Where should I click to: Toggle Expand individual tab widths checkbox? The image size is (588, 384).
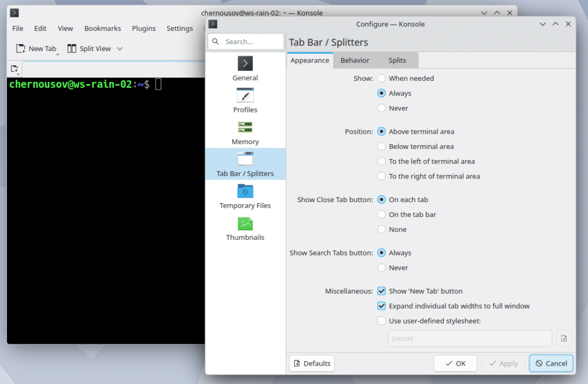(x=454, y=307)
